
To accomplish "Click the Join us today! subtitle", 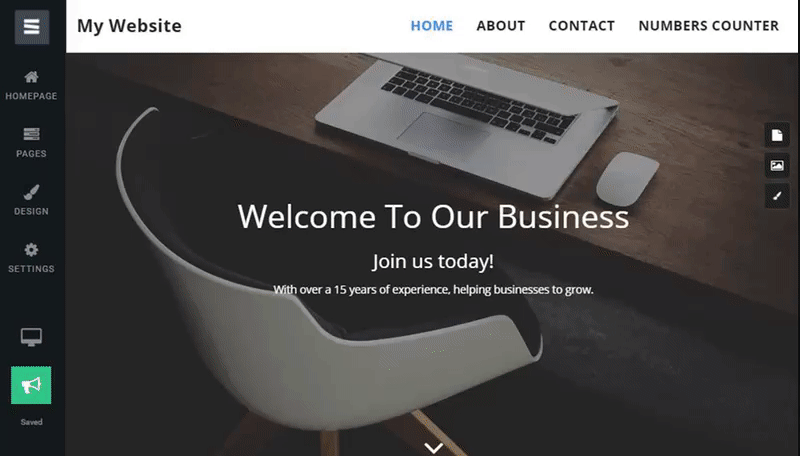I will (433, 261).
